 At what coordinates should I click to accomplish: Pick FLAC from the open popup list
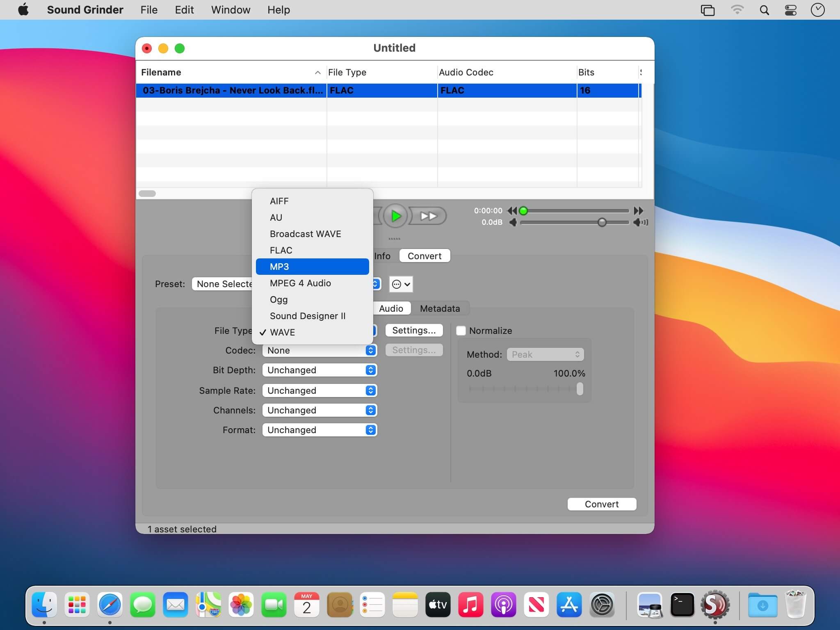tap(281, 250)
